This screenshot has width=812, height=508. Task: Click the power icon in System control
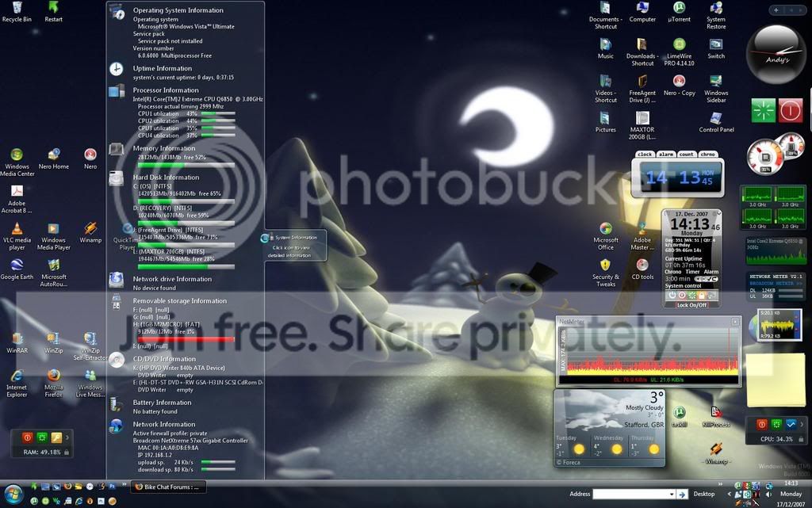pos(672,296)
